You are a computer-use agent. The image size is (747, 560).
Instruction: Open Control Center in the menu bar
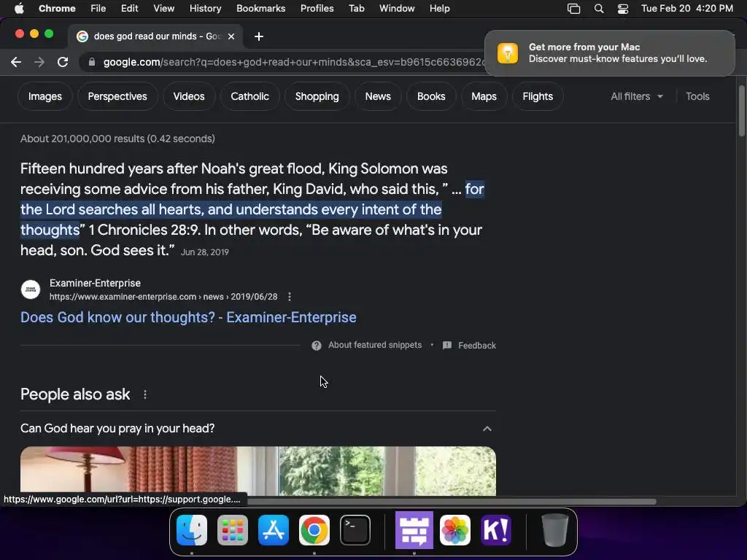point(623,9)
